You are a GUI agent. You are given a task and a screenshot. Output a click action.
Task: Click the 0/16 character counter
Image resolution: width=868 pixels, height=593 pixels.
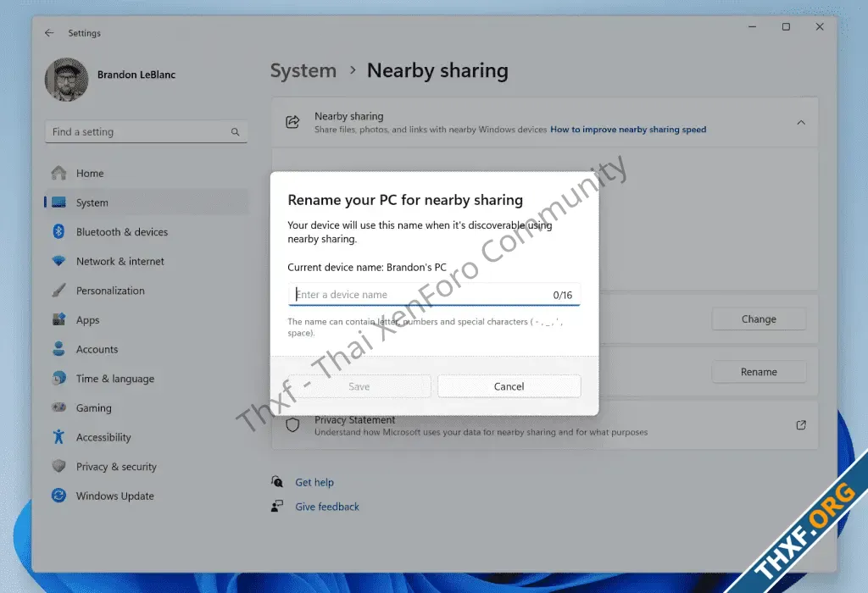[563, 295]
